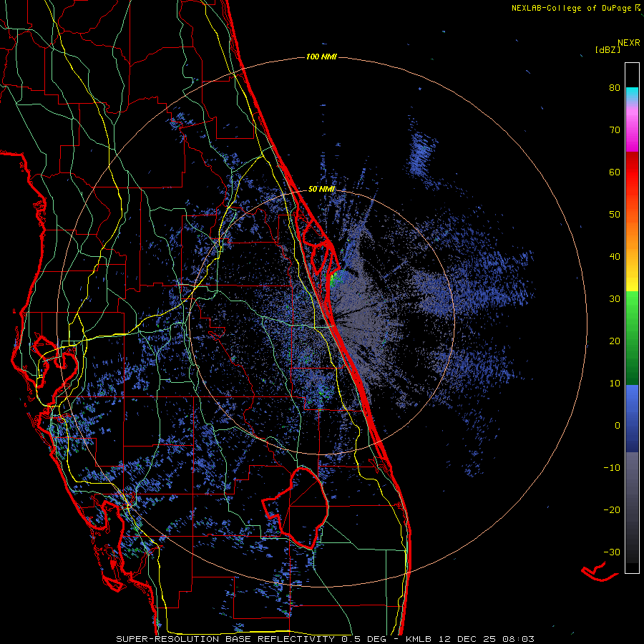Click the [dBZ] units label
Screen dimensions: 644x644
[608, 49]
